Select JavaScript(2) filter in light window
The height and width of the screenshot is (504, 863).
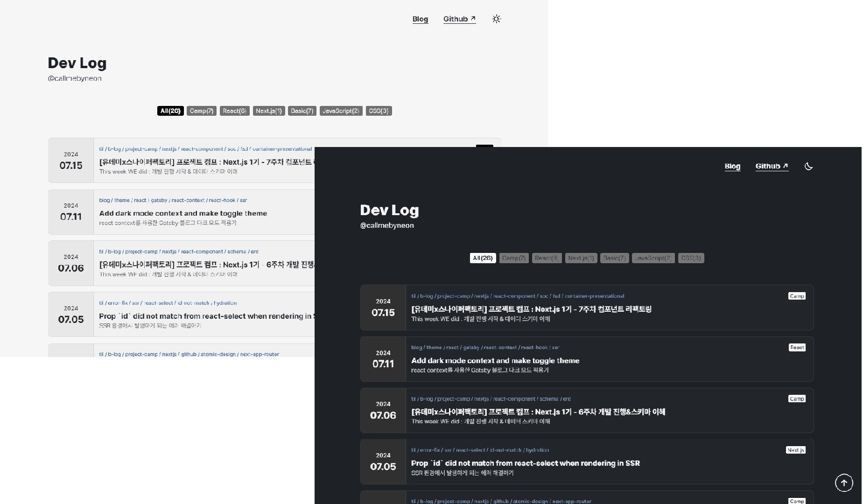point(341,111)
